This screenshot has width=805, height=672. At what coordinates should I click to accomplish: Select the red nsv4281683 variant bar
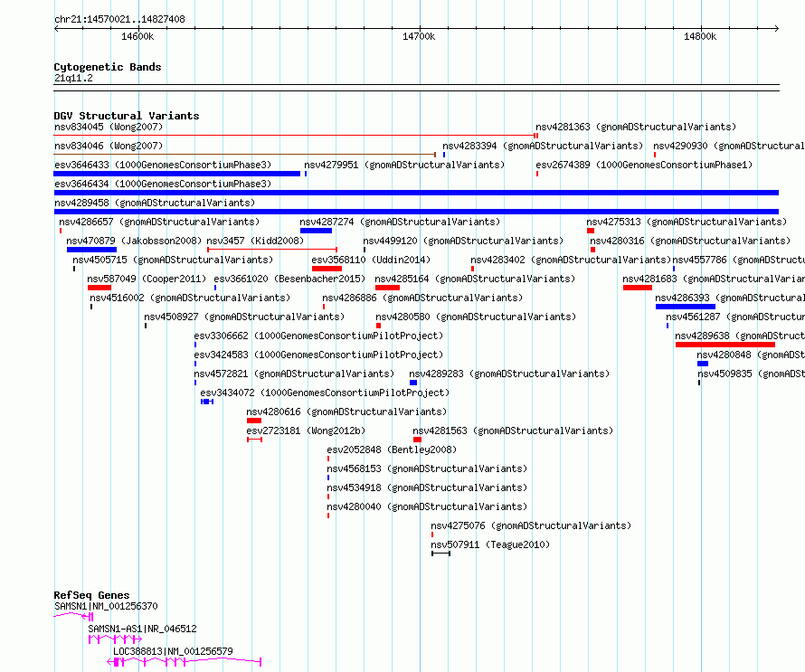tap(638, 288)
